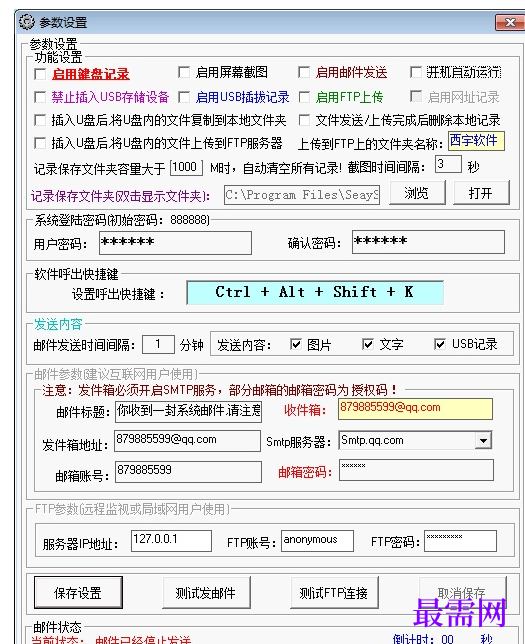Uncheck the USB记录 checkbox
525x644 pixels.
(440, 344)
